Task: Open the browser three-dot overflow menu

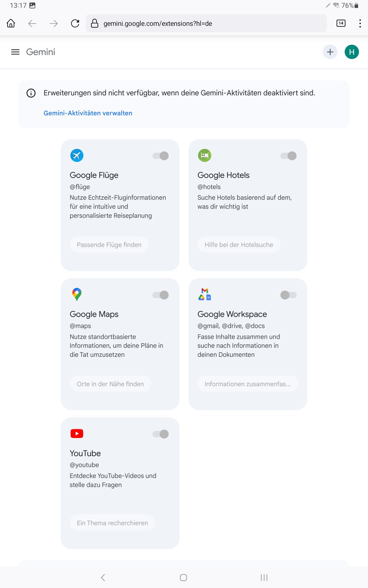Action: coord(360,23)
